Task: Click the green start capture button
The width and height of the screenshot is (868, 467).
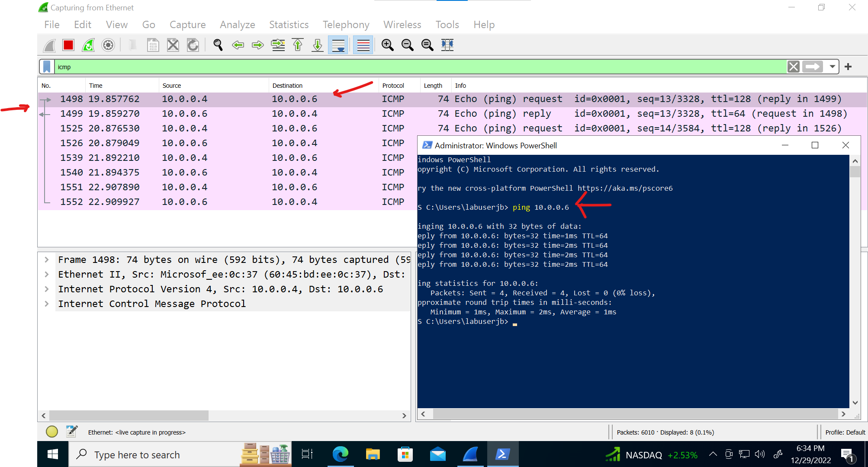Action: tap(88, 45)
